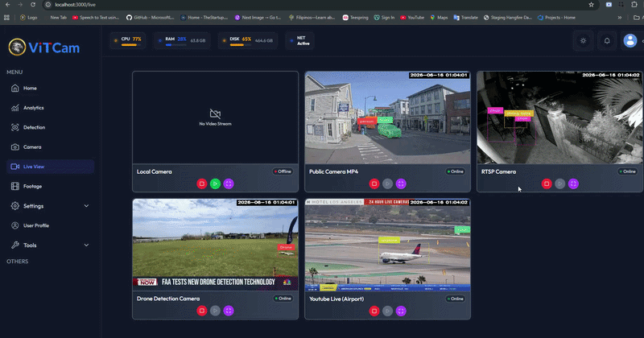
Task: Expand Public Camera MP4 to fullscreen
Action: (x=401, y=183)
